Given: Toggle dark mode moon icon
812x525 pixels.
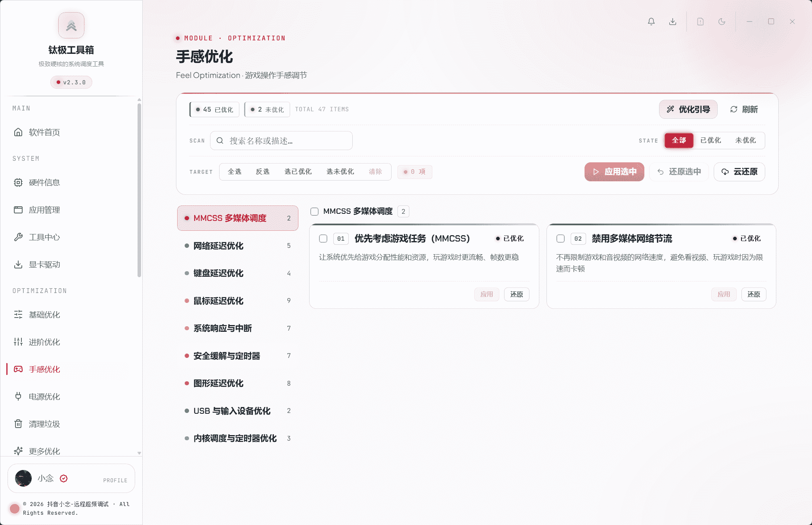Looking at the screenshot, I should click(x=722, y=22).
